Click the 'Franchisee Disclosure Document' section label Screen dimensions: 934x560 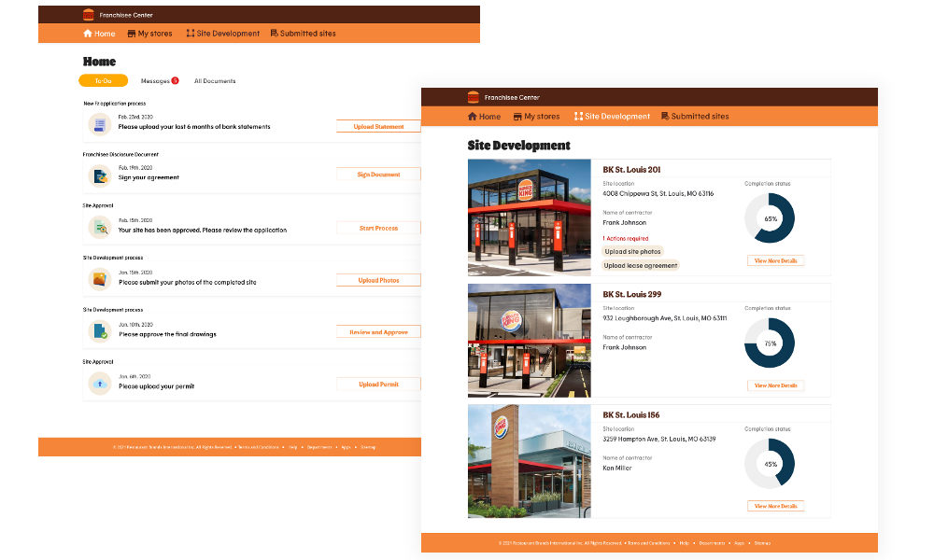[x=120, y=155]
